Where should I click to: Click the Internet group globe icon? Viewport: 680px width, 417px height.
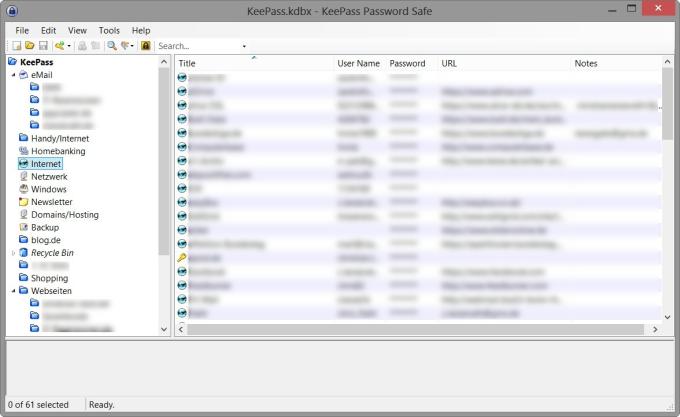23,163
